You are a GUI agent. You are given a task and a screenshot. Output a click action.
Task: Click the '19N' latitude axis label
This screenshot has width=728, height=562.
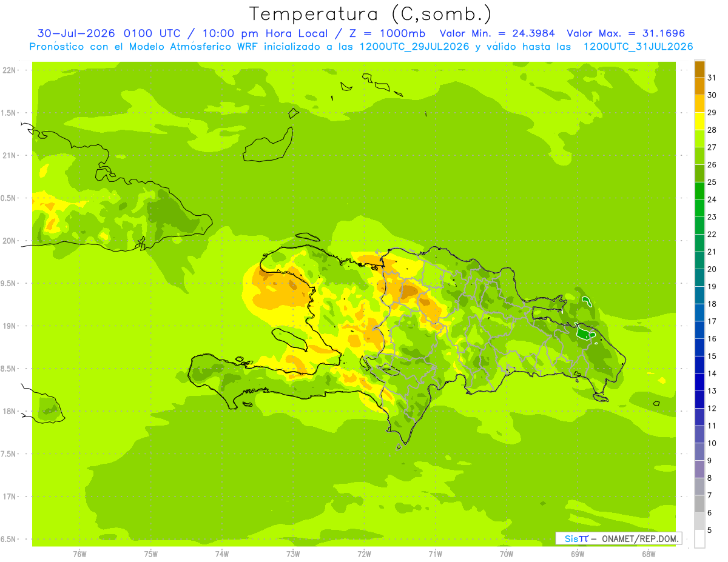click(10, 326)
